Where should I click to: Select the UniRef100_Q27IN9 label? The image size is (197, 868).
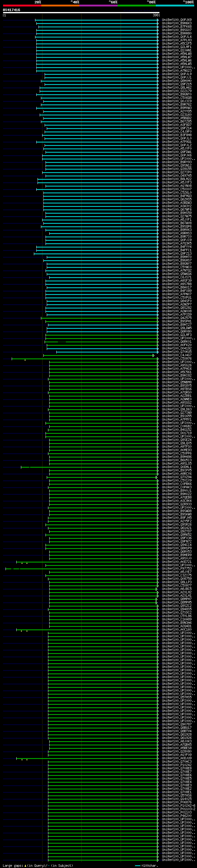(x=177, y=413)
